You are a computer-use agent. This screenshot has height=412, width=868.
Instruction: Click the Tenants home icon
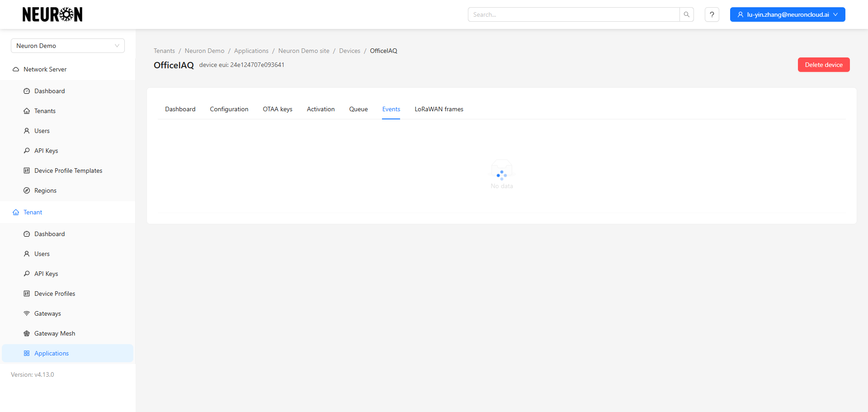pyautogui.click(x=27, y=111)
